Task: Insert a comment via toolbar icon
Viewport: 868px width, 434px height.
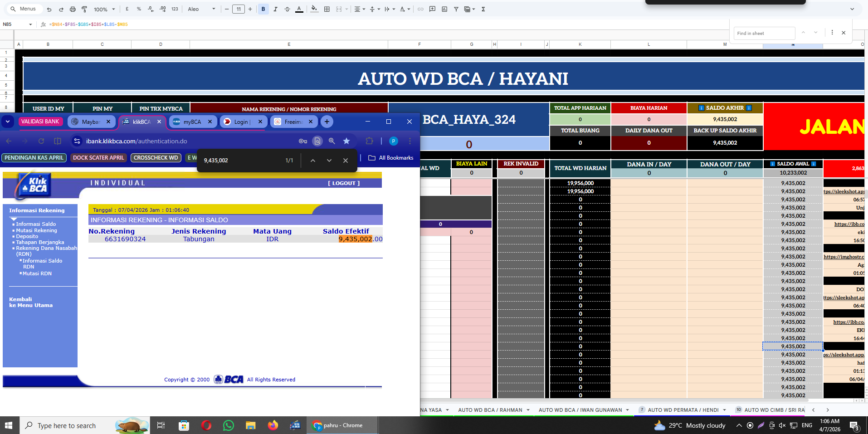Action: click(x=433, y=9)
